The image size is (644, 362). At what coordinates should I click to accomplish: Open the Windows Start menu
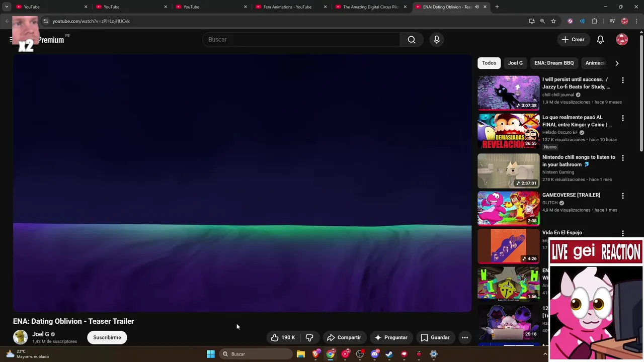click(x=211, y=354)
